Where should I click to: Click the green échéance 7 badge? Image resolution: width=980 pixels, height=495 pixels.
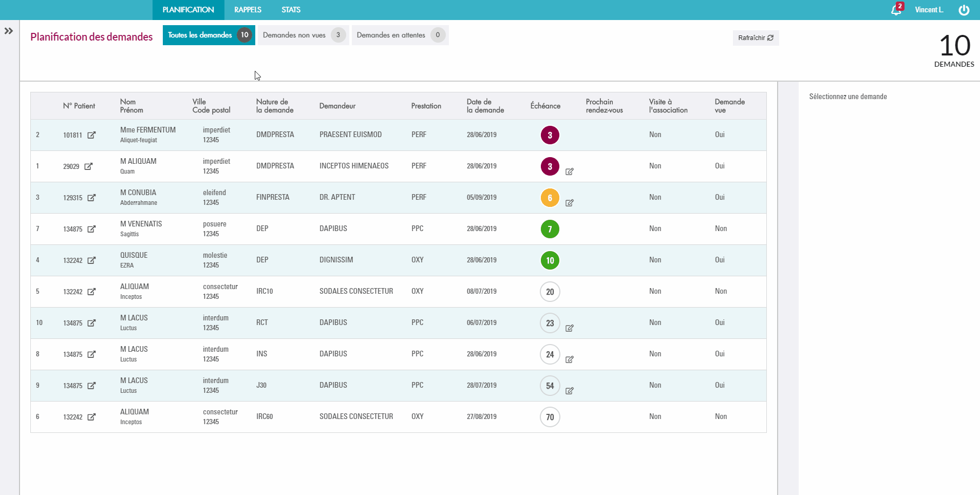click(x=550, y=229)
